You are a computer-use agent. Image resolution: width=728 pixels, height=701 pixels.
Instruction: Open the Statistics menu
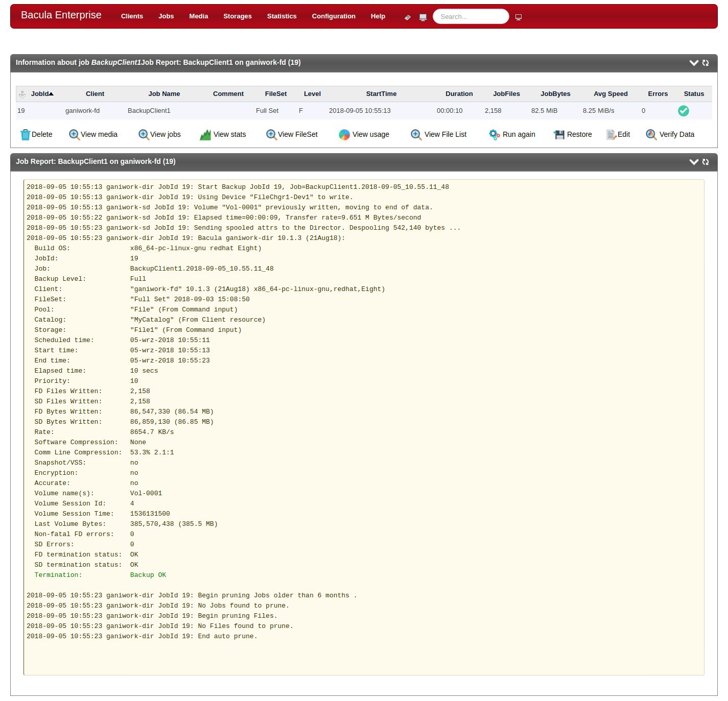(281, 16)
